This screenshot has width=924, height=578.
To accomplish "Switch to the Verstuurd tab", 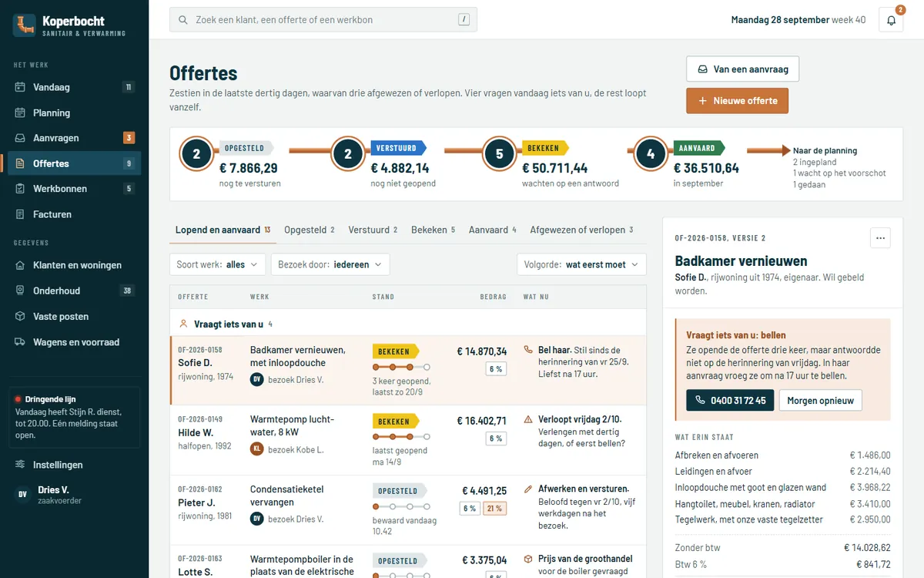I will (x=373, y=230).
